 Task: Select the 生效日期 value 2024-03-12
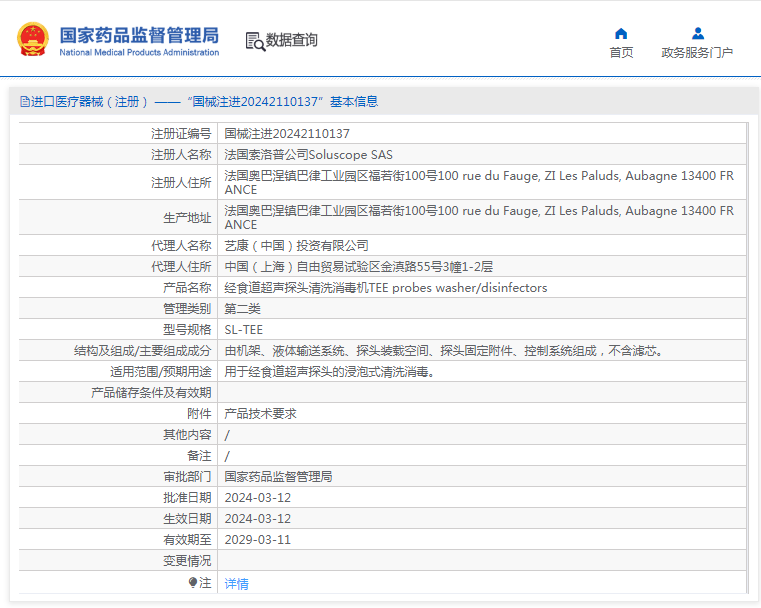pos(258,519)
